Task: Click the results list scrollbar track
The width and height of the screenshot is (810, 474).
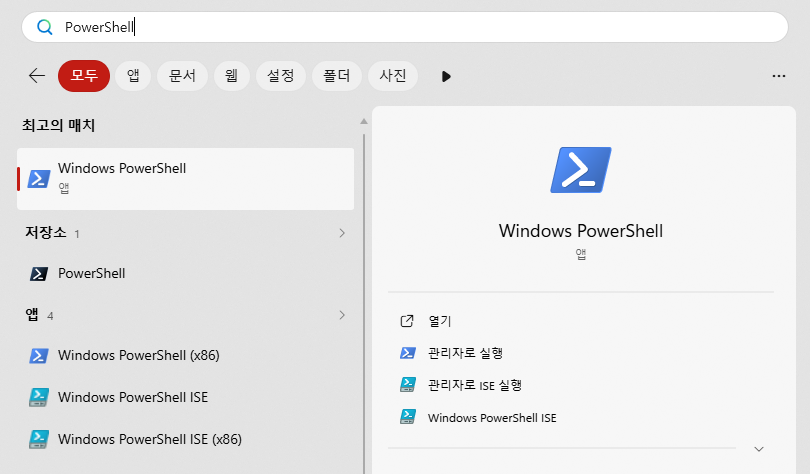Action: (x=364, y=304)
